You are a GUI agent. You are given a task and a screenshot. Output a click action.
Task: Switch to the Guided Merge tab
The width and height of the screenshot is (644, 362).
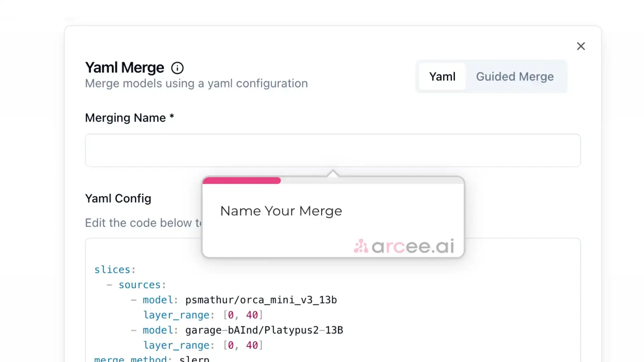(515, 76)
